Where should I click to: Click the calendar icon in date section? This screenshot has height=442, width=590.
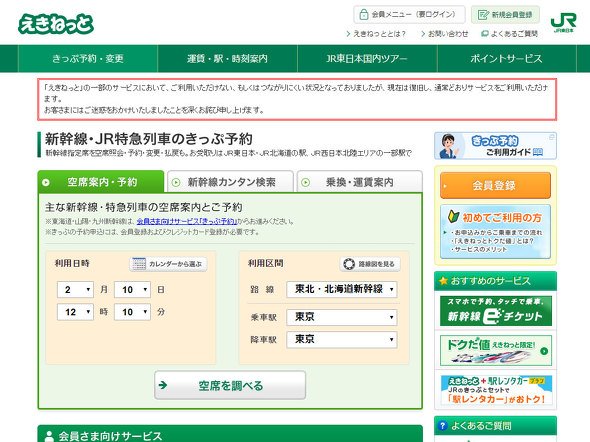[x=138, y=264]
